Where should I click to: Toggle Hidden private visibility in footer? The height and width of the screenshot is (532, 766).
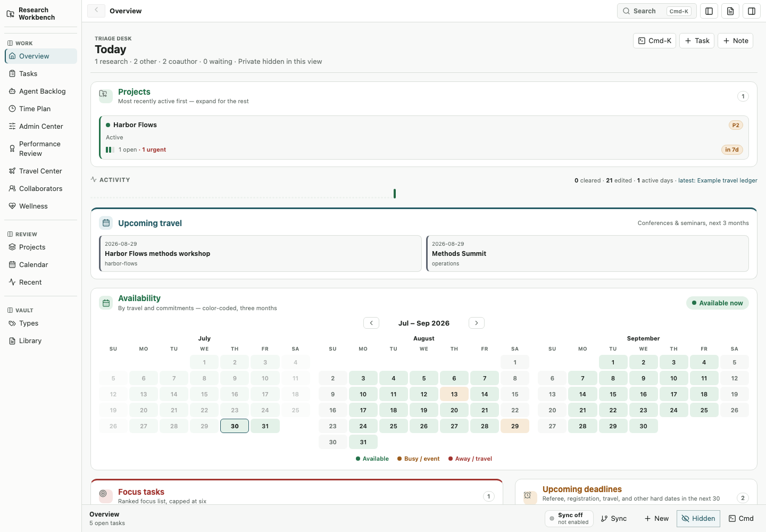coord(698,519)
